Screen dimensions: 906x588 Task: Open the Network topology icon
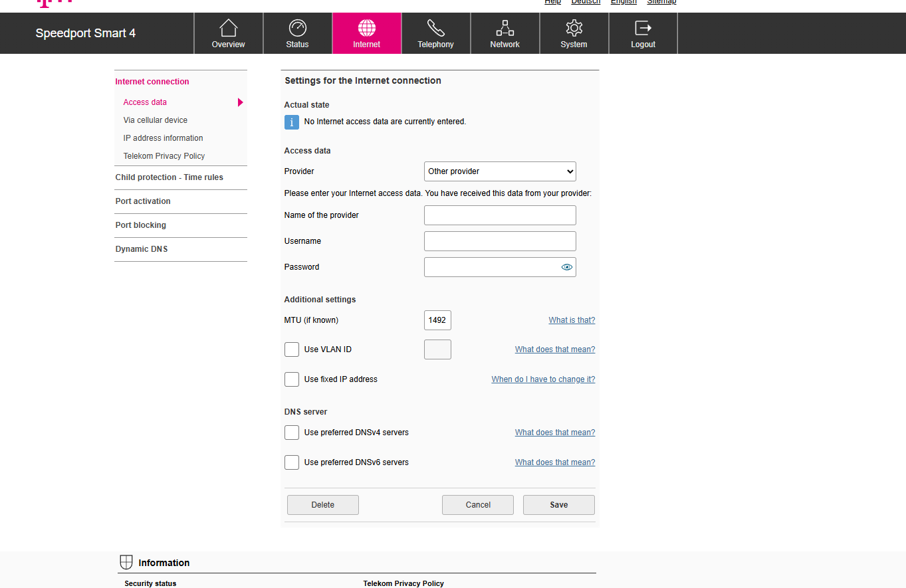click(505, 28)
